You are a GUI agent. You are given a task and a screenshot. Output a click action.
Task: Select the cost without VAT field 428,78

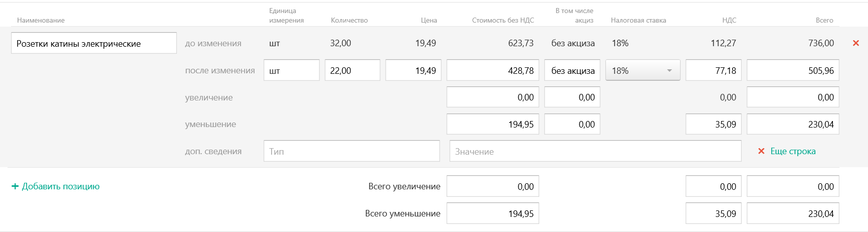click(x=493, y=70)
